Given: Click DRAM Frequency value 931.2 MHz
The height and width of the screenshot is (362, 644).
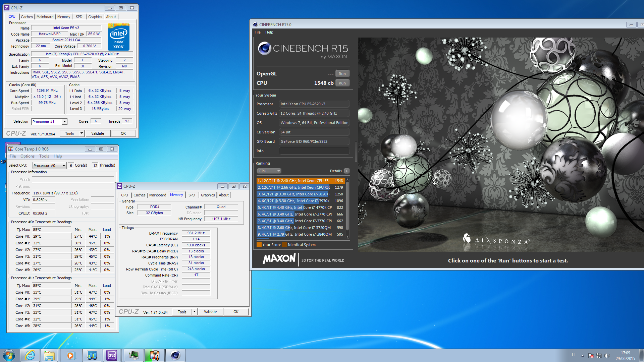Looking at the screenshot, I should click(x=196, y=233).
